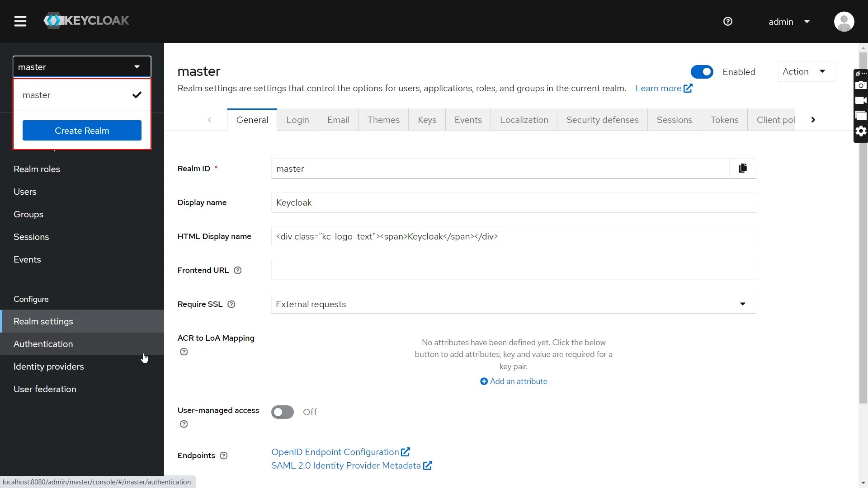Click the checkmark beside master realm
Screen dimensions: 868x488
coord(137,95)
